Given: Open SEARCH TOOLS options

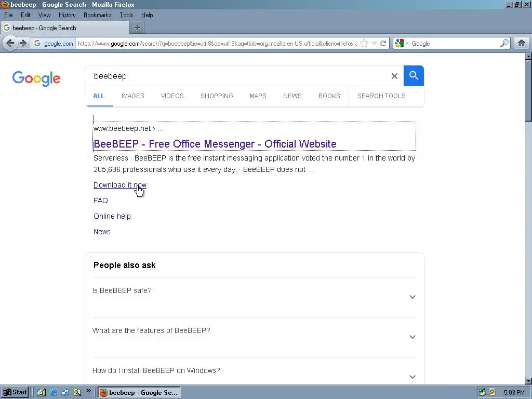Looking at the screenshot, I should click(x=381, y=96).
